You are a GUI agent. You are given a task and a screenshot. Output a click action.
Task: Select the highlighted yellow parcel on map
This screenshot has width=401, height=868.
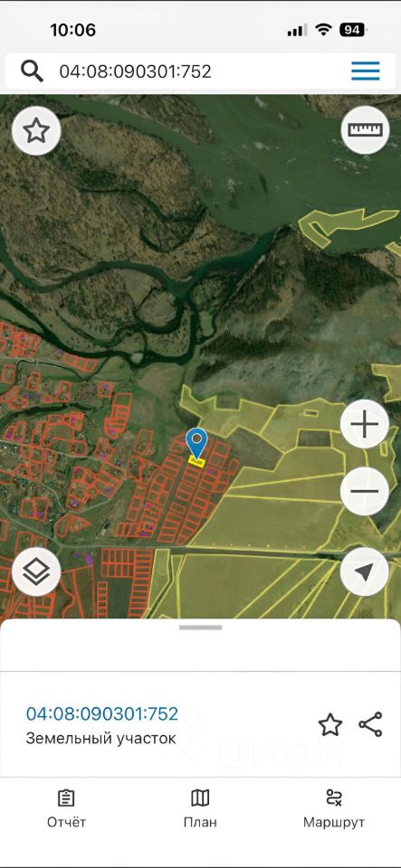pyautogui.click(x=197, y=462)
